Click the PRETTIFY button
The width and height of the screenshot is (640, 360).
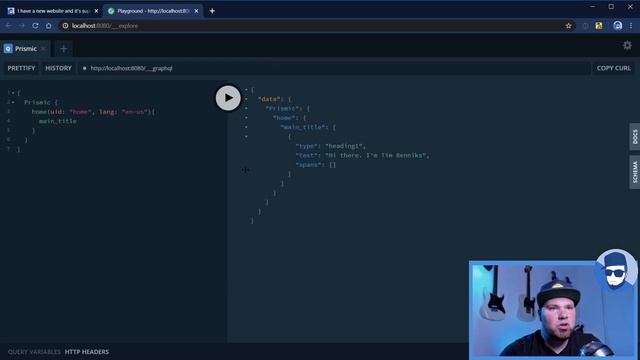(21, 68)
